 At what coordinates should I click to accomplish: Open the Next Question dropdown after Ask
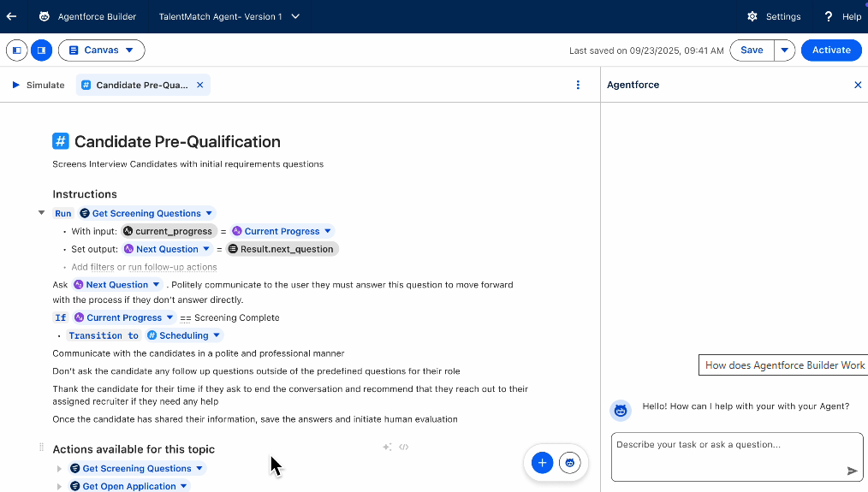coord(156,284)
